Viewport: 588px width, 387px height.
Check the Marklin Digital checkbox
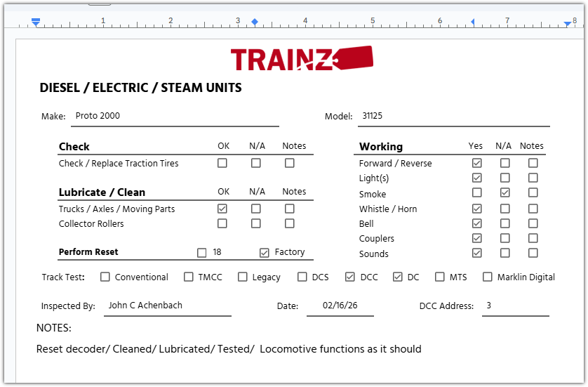coord(488,277)
